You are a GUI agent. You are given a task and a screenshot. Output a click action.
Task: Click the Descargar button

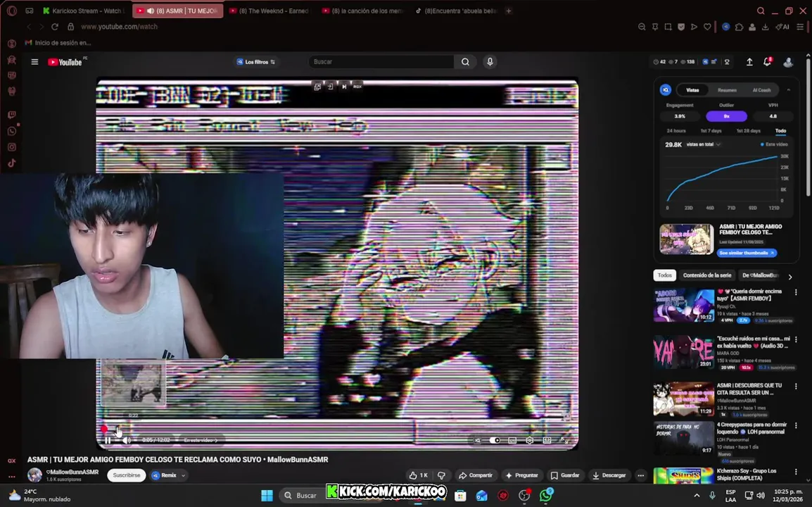(609, 475)
